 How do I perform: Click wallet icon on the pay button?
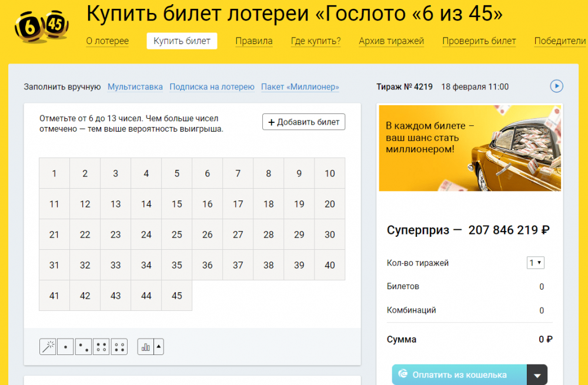403,374
